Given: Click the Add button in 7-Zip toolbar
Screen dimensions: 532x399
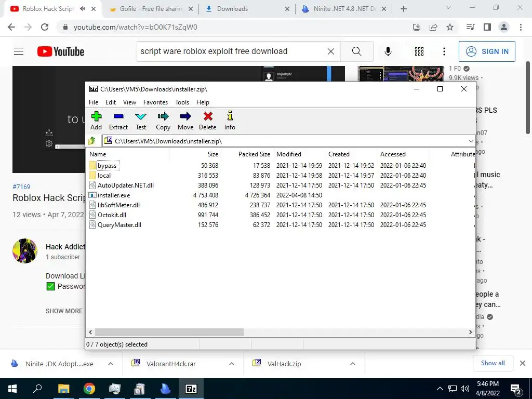Looking at the screenshot, I should [96, 121].
